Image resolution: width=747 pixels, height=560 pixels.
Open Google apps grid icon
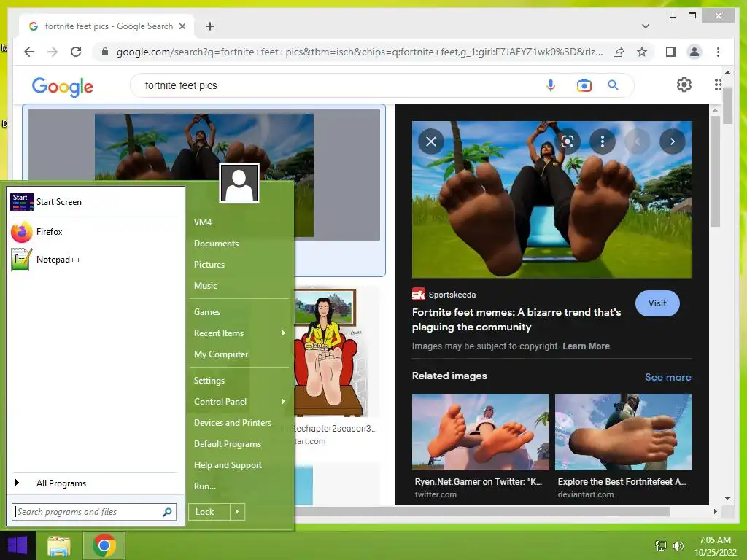(718, 85)
